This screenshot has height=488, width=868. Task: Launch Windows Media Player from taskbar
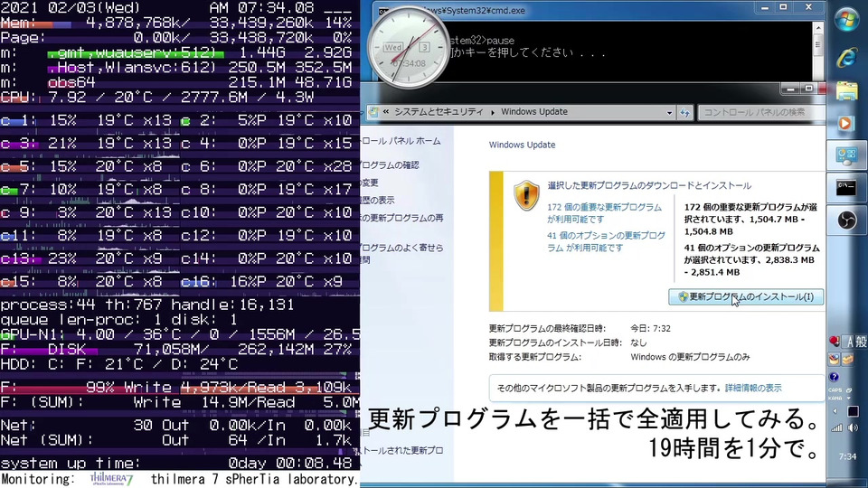pos(846,123)
